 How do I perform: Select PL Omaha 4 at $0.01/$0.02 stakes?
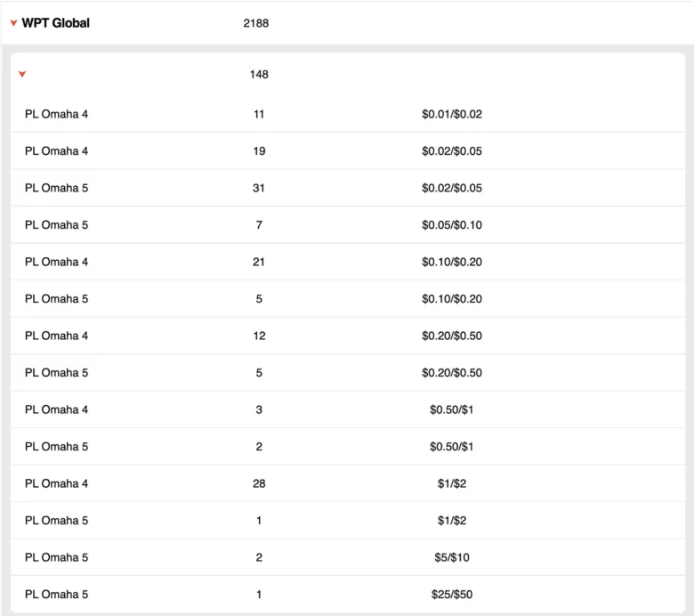[57, 114]
